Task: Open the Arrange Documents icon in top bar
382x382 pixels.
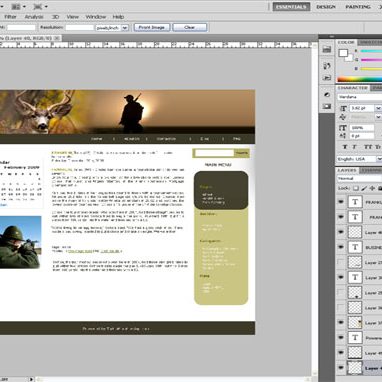Action: pos(16,7)
